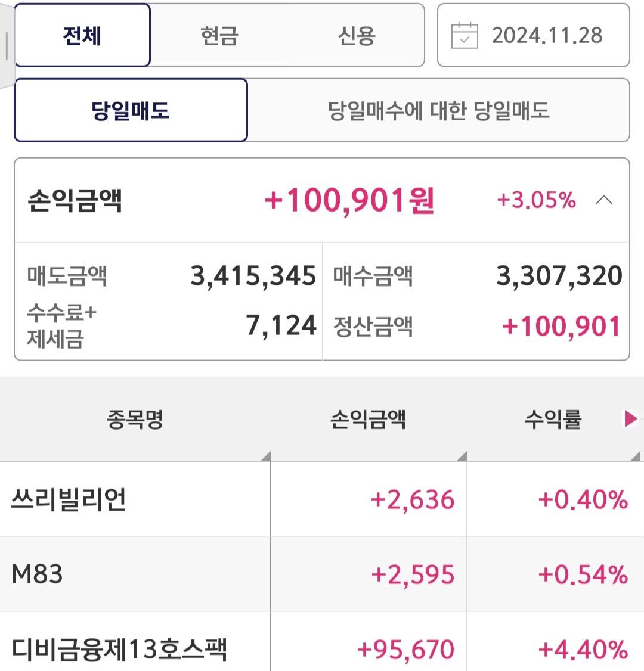Click the 매수금액 value 3,307,320
644x671 pixels.
559,276
